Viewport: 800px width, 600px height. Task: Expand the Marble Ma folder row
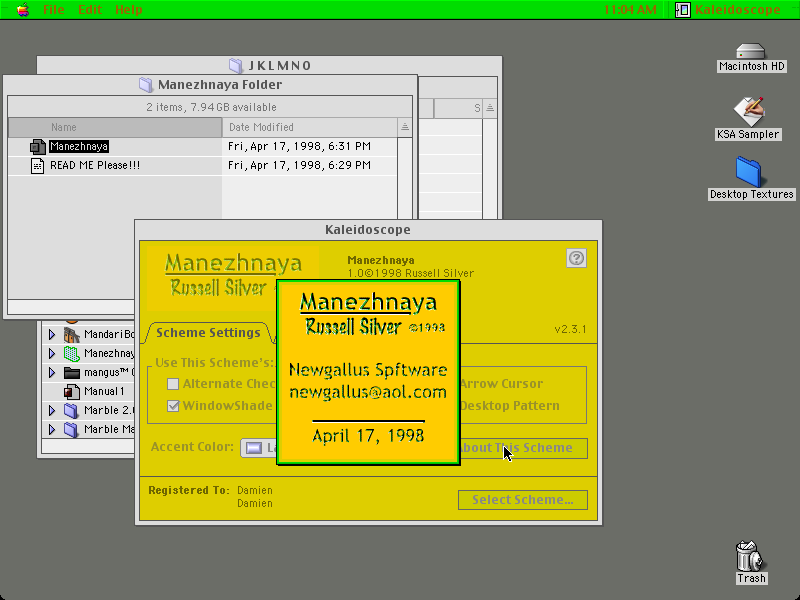(x=52, y=429)
